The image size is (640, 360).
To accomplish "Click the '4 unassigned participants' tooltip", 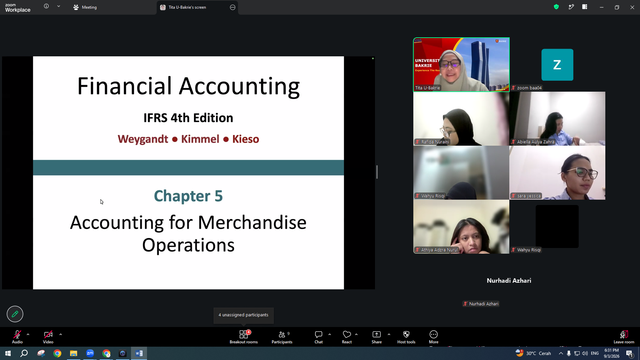I will pyautogui.click(x=243, y=315).
